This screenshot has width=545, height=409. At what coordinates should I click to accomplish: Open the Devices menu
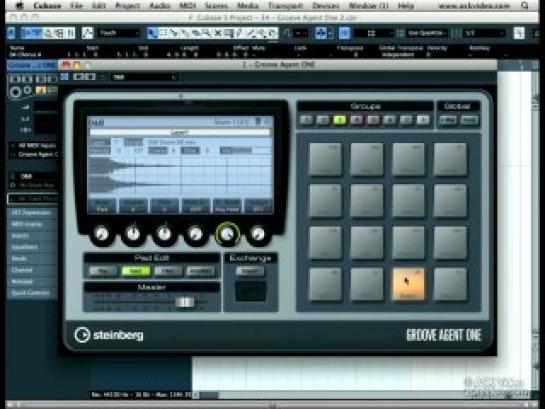point(326,6)
